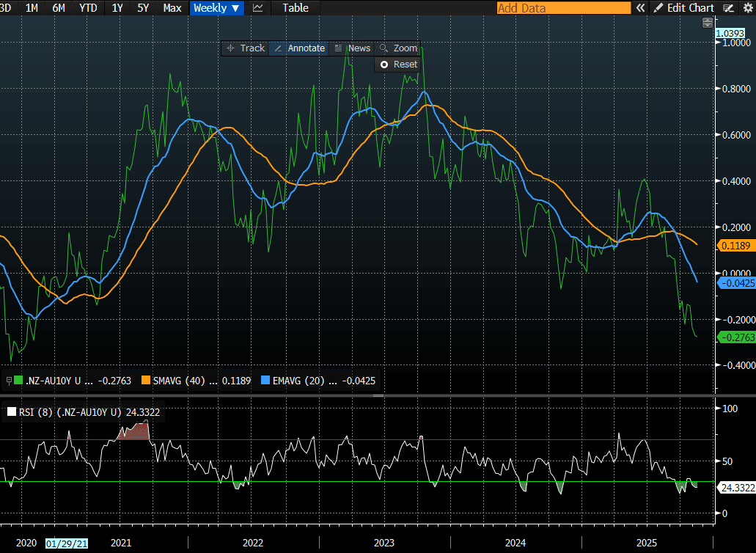Select the Track crosshair tool
The height and width of the screenshot is (553, 756).
[x=246, y=48]
